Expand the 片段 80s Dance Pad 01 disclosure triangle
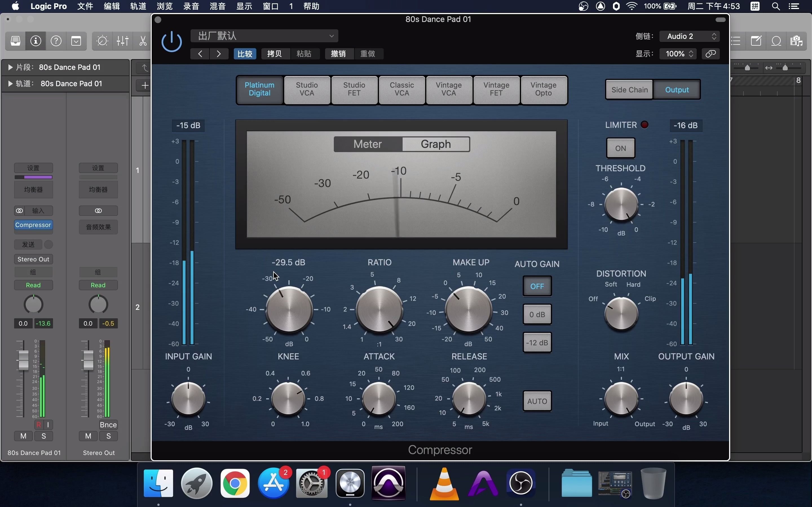Viewport: 812px width, 507px height. (10, 67)
